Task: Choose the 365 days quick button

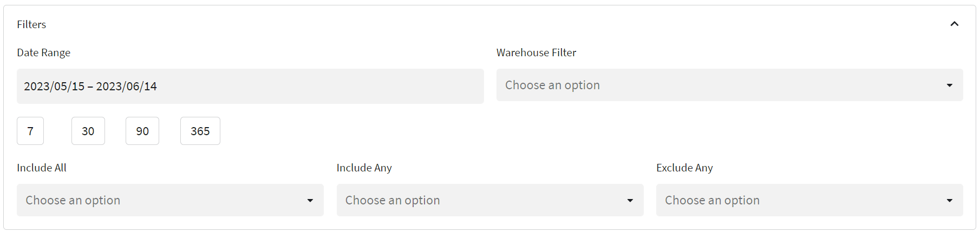Action: coord(200,131)
